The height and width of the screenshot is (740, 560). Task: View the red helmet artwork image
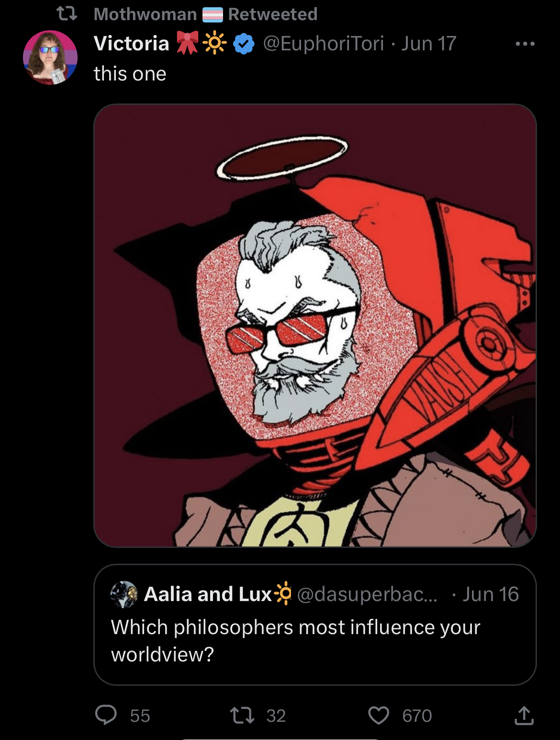[315, 325]
